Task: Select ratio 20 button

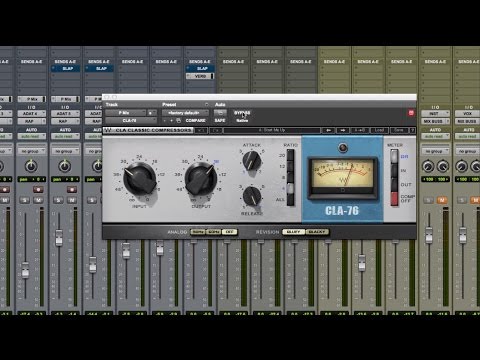Action: pos(290,155)
